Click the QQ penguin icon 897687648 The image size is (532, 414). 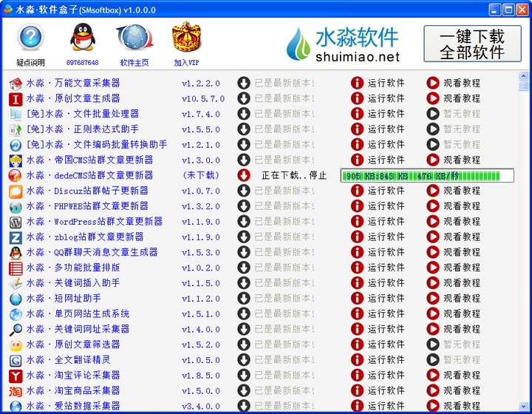click(x=83, y=37)
